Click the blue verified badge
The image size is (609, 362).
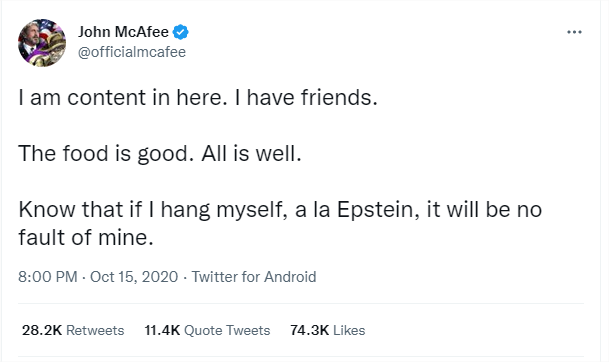pos(181,32)
